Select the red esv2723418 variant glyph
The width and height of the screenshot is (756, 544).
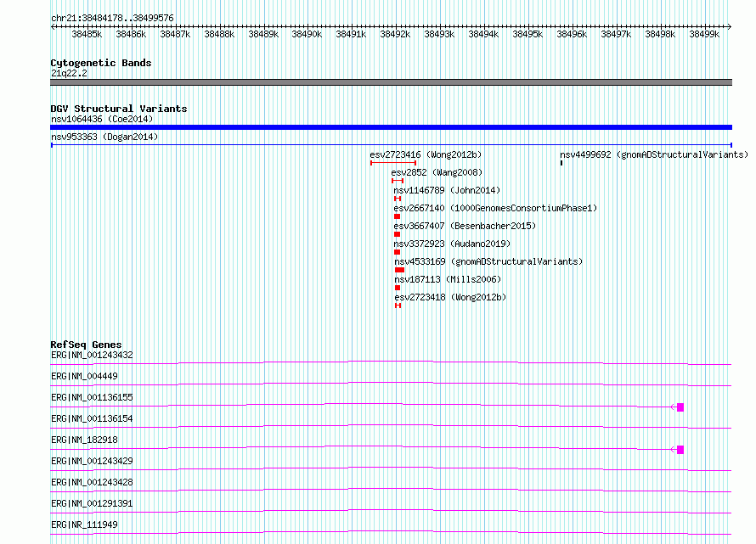coord(398,306)
